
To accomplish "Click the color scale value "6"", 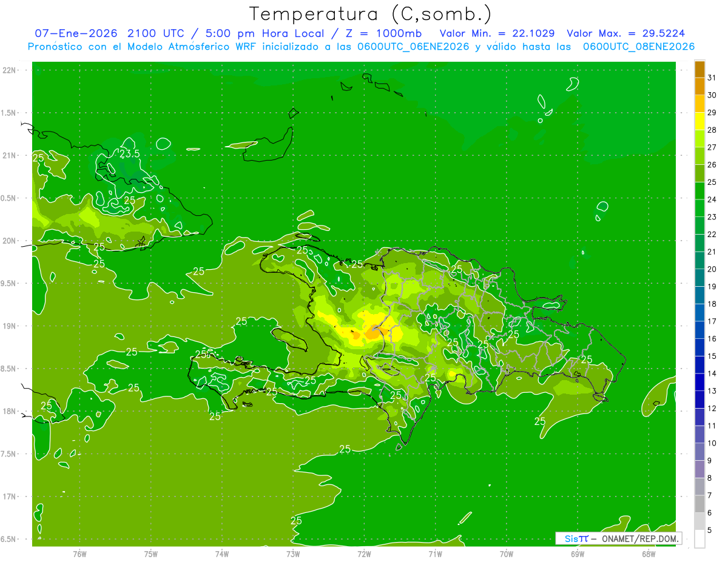I will point(710,513).
